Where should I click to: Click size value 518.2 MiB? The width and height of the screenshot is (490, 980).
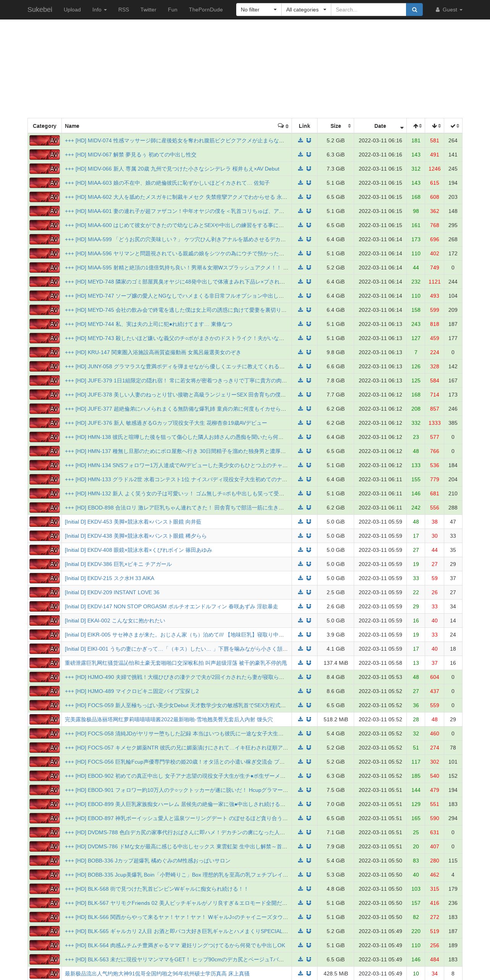335,719
